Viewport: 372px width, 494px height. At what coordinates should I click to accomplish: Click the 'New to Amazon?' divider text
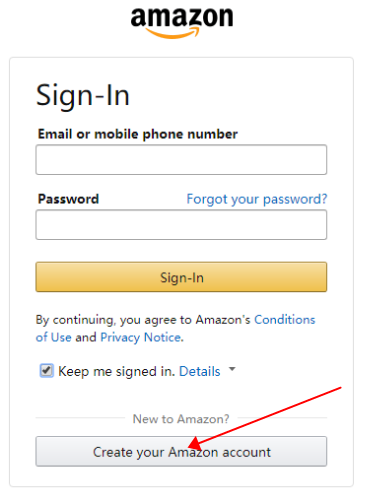click(181, 419)
